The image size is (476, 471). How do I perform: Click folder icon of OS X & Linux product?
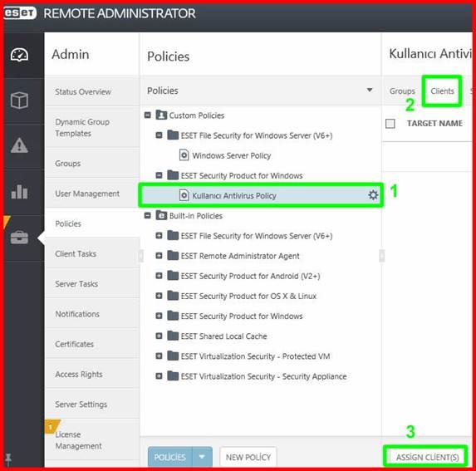tap(173, 296)
